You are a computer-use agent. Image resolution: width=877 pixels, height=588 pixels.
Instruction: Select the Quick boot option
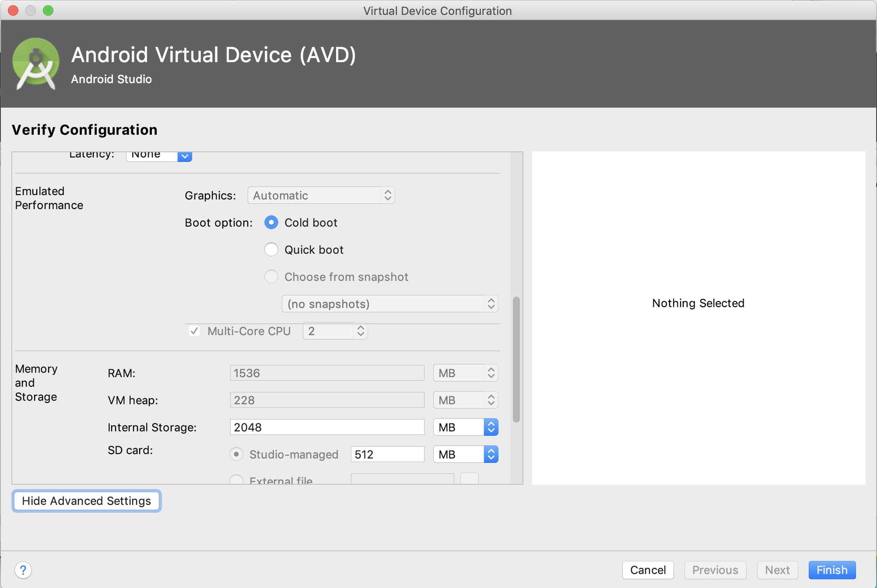(271, 250)
